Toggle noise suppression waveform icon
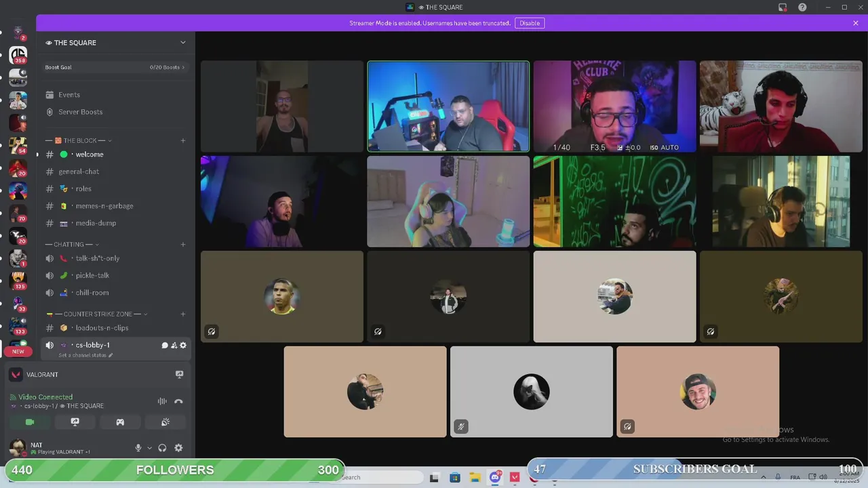The image size is (868, 488). coord(162,401)
